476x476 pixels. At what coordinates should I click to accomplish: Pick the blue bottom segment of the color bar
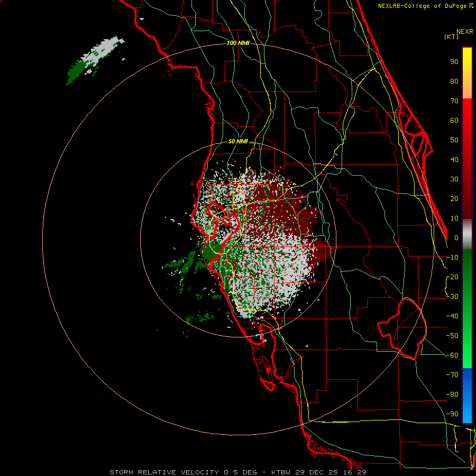pos(467,395)
